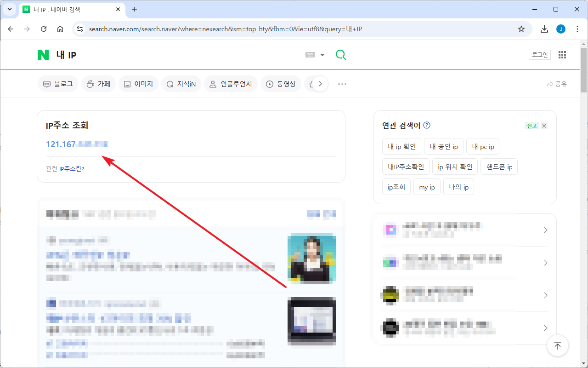Open the three-dot more options menu

click(342, 84)
